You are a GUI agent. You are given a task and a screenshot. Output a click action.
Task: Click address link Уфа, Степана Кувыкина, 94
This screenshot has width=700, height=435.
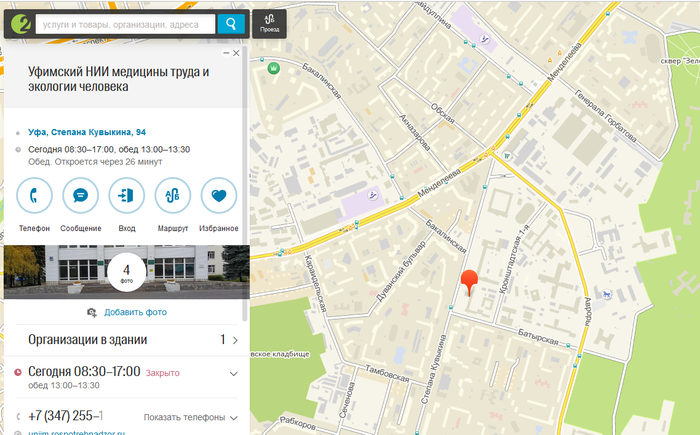tap(87, 132)
